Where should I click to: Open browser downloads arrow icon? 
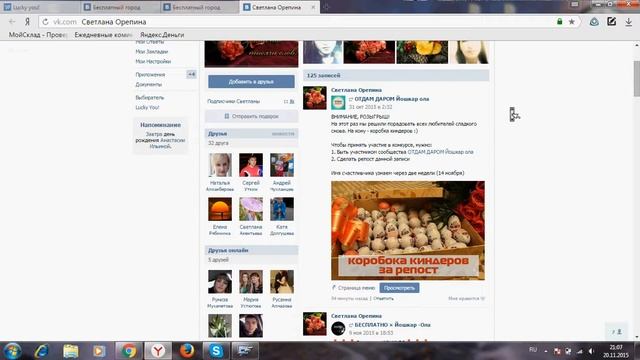pyautogui.click(x=629, y=22)
